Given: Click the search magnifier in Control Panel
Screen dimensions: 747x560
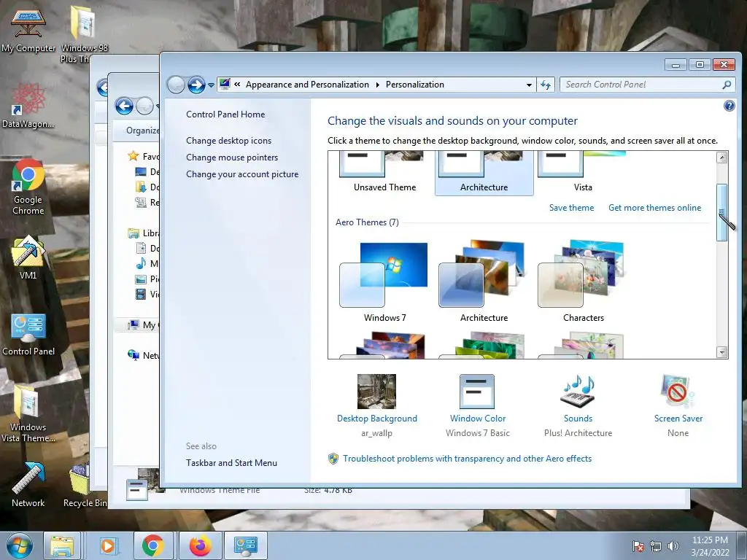Looking at the screenshot, I should point(727,85).
